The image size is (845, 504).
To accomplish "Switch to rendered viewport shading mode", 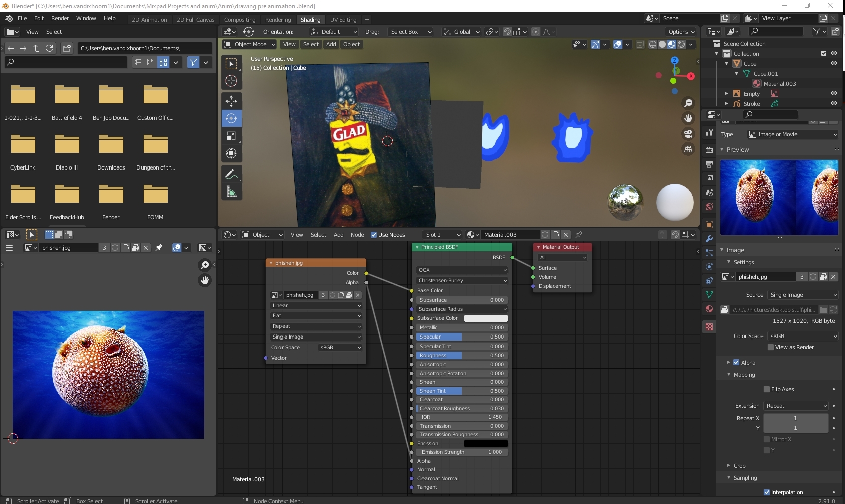I will 681,44.
